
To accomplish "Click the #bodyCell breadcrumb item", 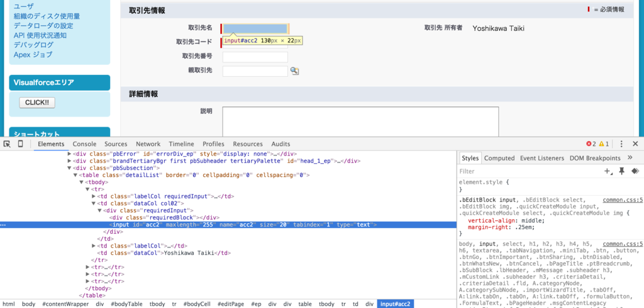I will 197,304.
